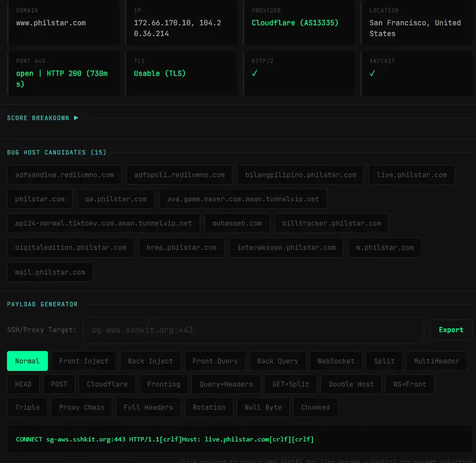Choose GET+Split payload type
Screen dimensions: 476x463
[x=291, y=384]
